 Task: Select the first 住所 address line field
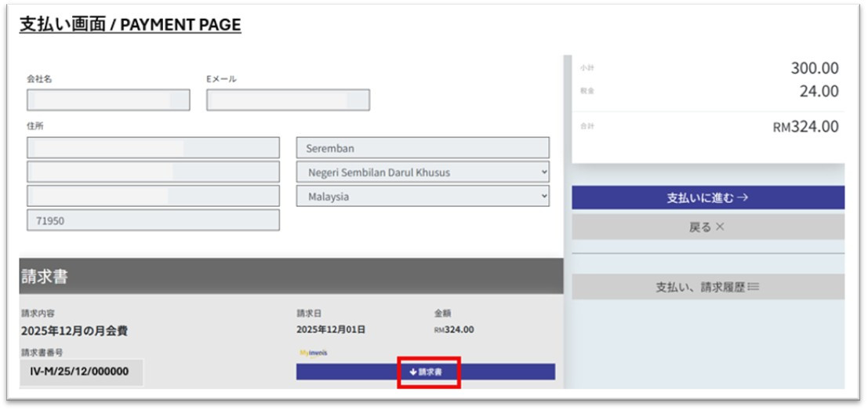(x=153, y=148)
